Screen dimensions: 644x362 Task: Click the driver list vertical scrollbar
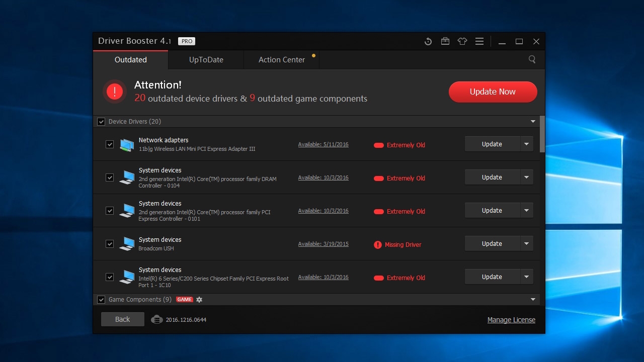pyautogui.click(x=542, y=134)
